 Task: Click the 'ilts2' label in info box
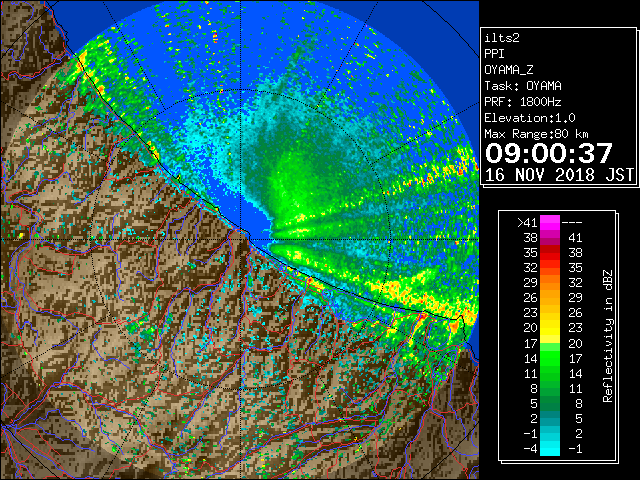[x=502, y=38]
